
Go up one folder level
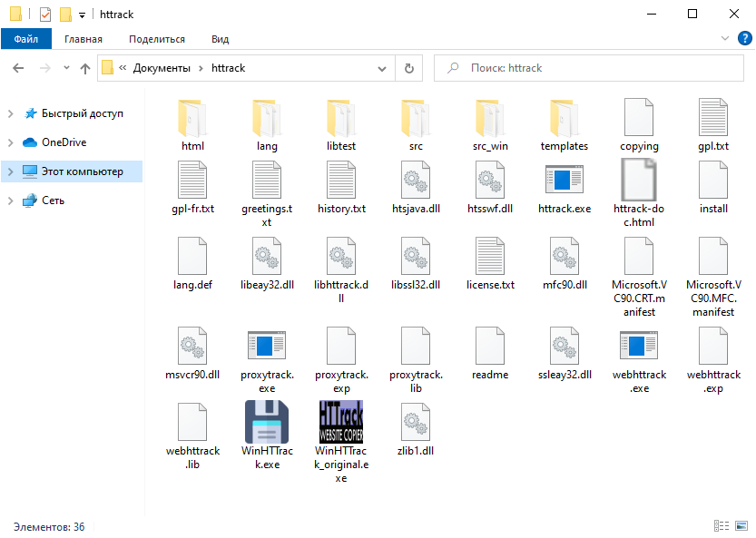point(85,68)
